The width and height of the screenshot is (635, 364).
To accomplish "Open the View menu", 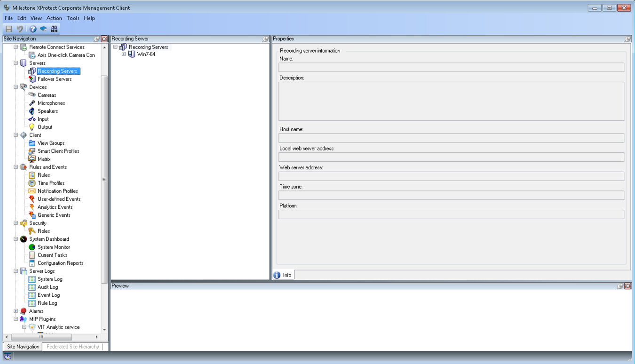I will pos(36,18).
